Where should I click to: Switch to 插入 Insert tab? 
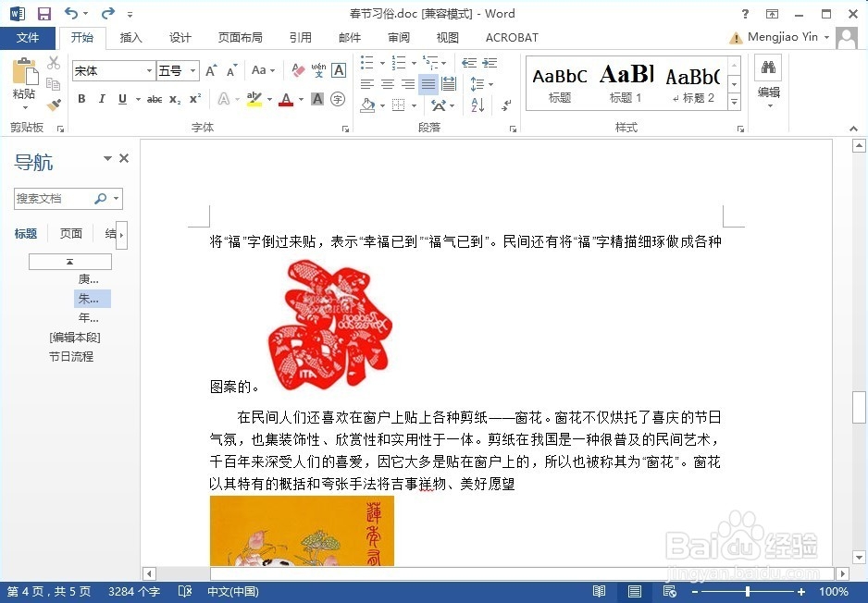(131, 38)
